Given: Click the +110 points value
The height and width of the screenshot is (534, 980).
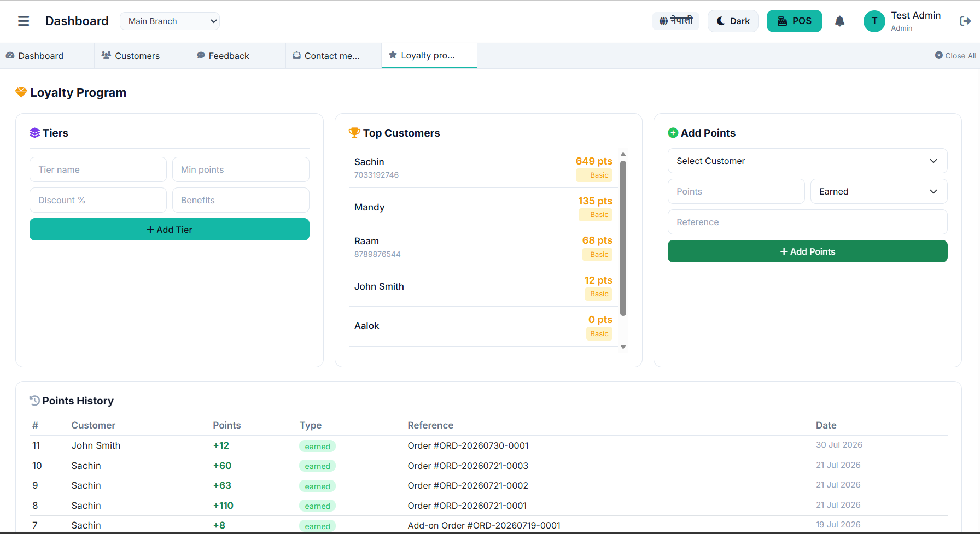Looking at the screenshot, I should click(x=223, y=506).
